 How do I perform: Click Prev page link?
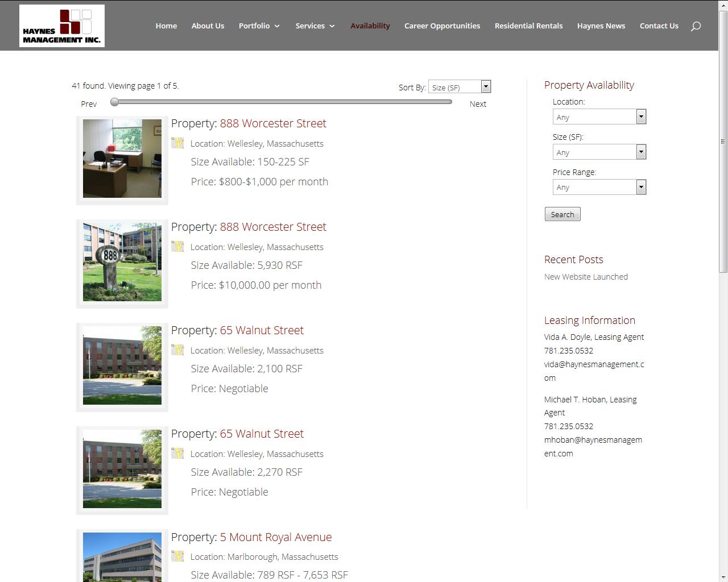coord(89,104)
